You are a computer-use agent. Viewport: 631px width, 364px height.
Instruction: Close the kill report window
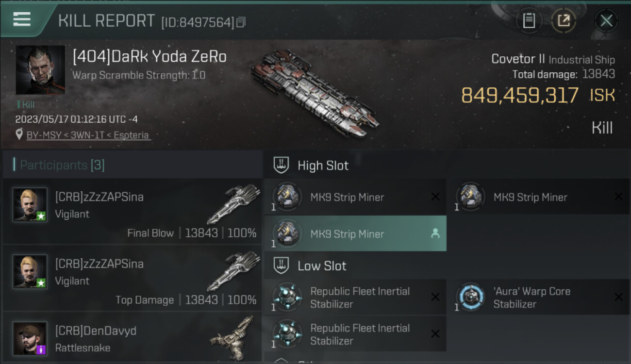606,20
